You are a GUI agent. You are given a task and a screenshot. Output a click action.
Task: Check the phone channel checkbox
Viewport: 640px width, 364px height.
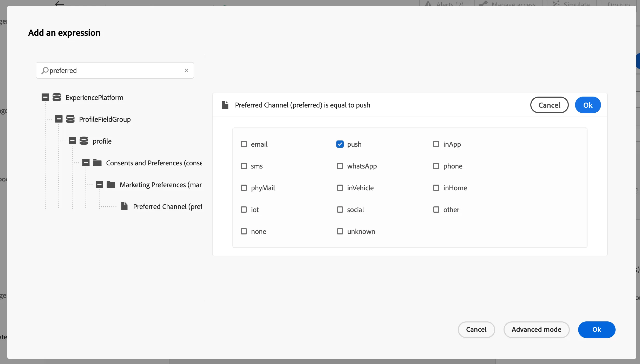[x=436, y=166]
